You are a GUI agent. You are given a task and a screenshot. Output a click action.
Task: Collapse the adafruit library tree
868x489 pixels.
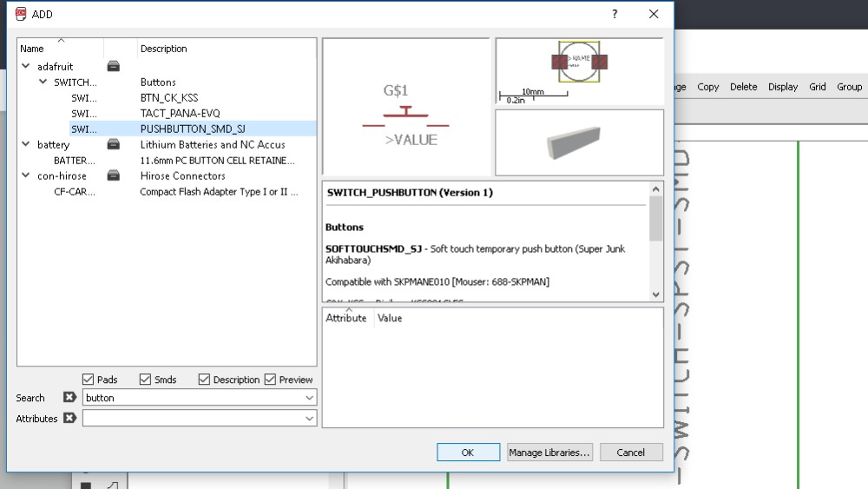[26, 66]
